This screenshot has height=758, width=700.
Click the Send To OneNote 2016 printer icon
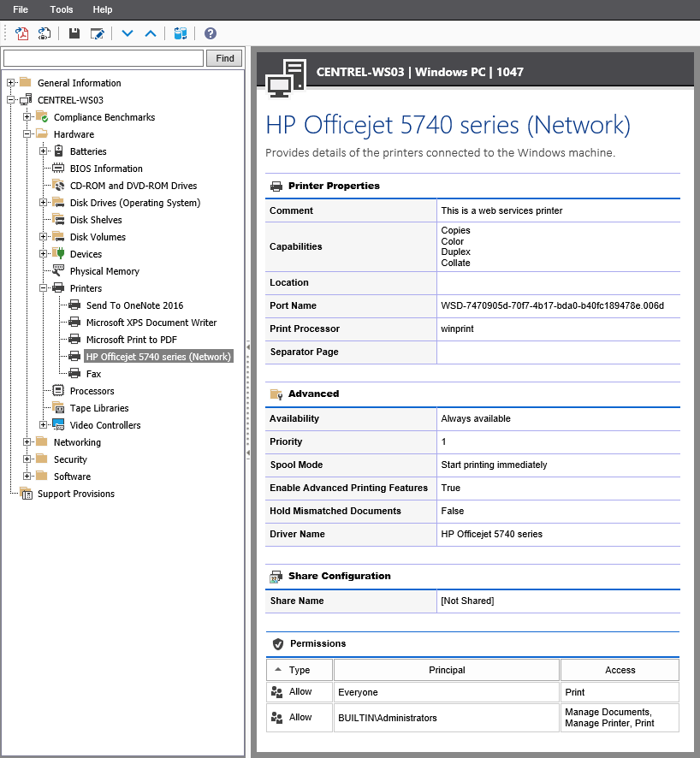click(x=74, y=305)
